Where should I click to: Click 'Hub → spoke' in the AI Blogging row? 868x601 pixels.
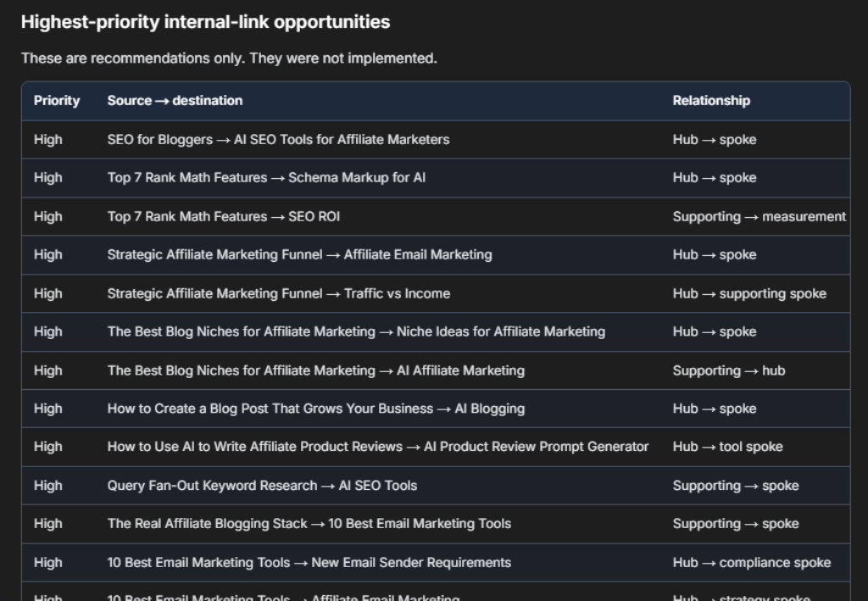click(715, 409)
